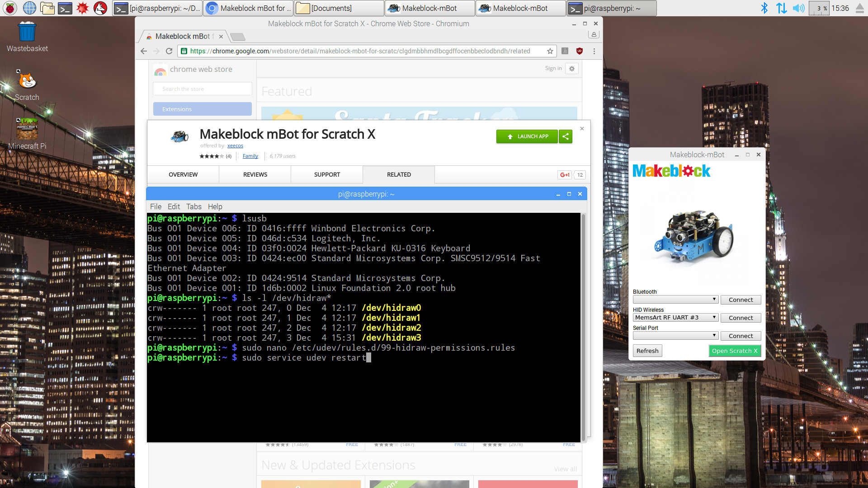This screenshot has height=488, width=868.
Task: Expand the Serial Port dropdown
Action: pos(675,336)
